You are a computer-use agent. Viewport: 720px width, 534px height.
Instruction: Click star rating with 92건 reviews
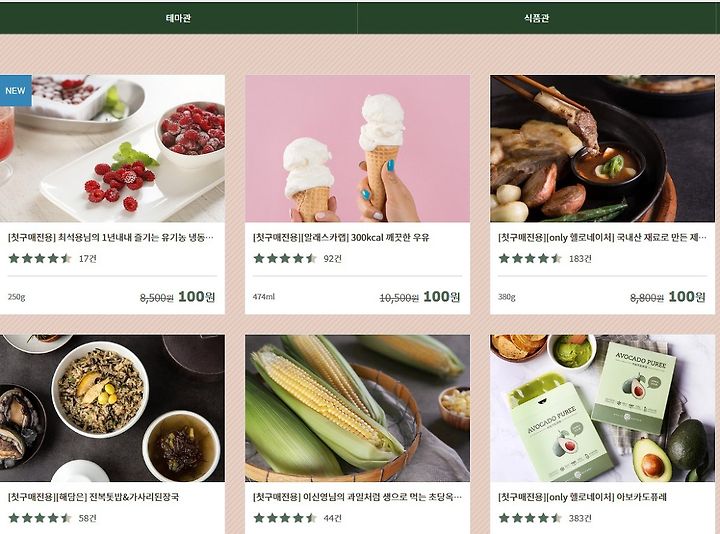coord(285,258)
